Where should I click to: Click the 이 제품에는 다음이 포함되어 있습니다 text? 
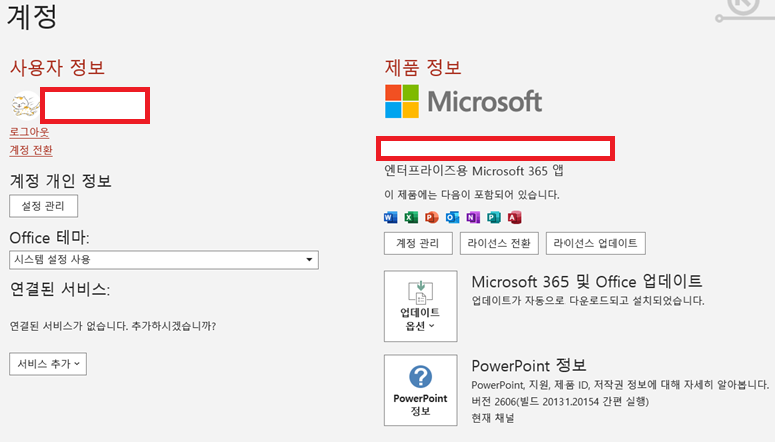tap(472, 195)
